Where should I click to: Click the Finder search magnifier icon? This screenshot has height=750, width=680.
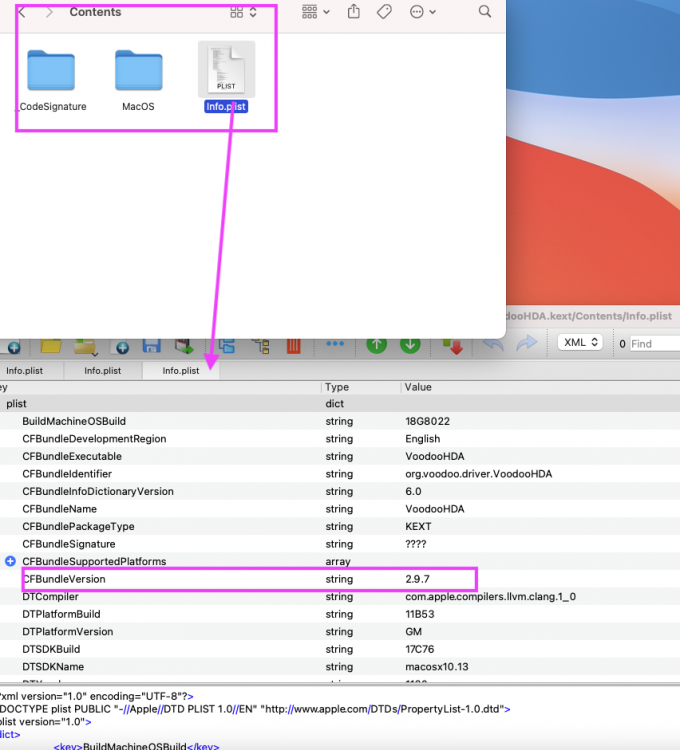pyautogui.click(x=485, y=11)
